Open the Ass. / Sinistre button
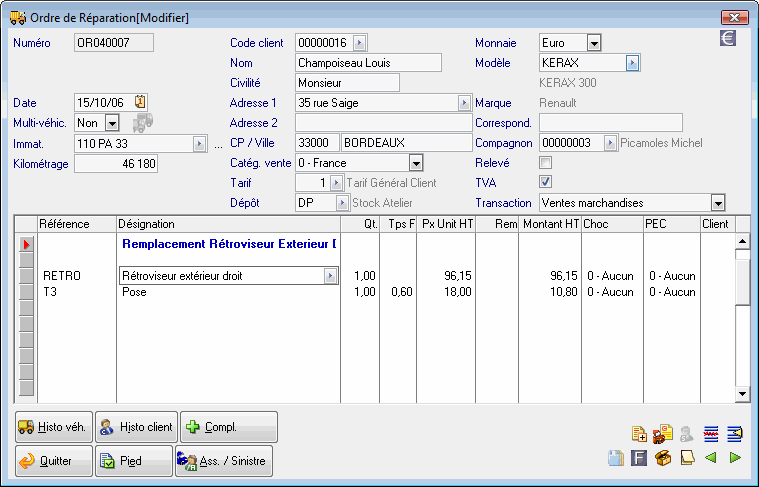The height and width of the screenshot is (487, 759). point(223,461)
